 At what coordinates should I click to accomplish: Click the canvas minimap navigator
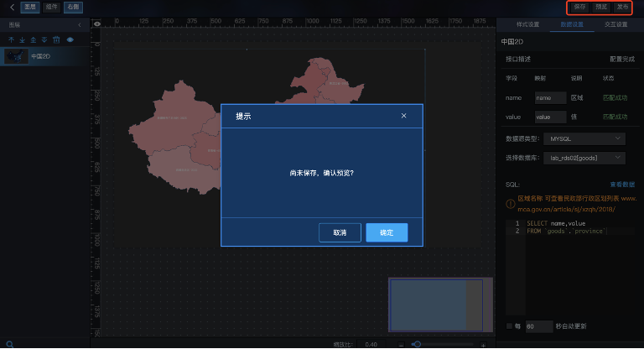coord(440,305)
